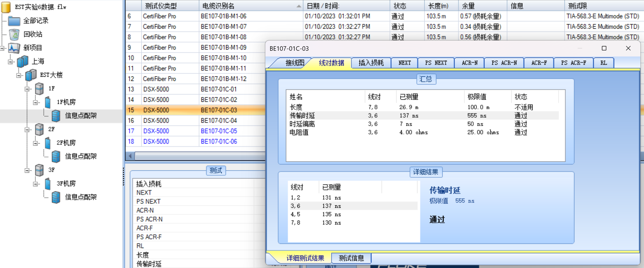This screenshot has width=644, height=268.
Task: Collapse the 2F机房 tree node
Action: click(x=36, y=143)
